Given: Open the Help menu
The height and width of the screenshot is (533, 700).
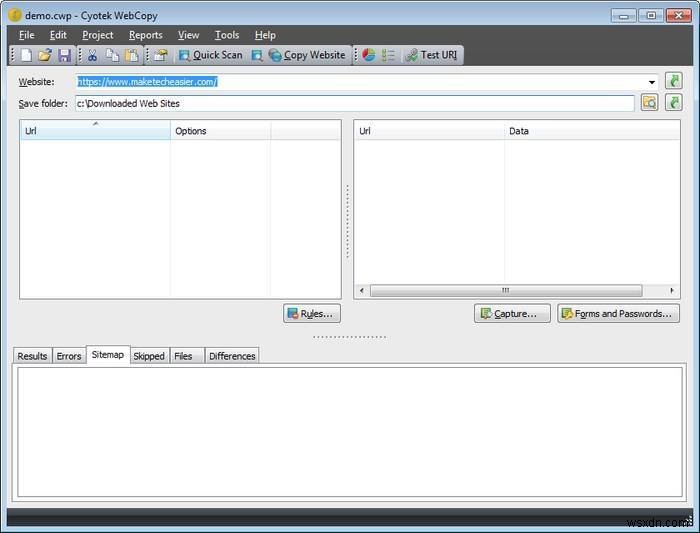Looking at the screenshot, I should [x=265, y=35].
